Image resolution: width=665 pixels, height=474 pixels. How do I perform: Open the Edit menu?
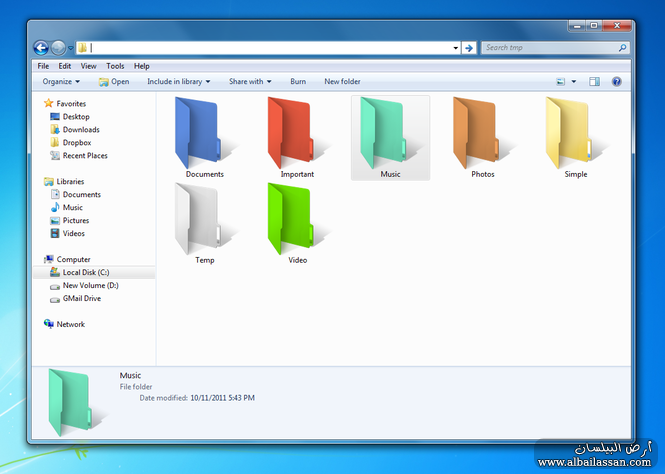[x=64, y=66]
